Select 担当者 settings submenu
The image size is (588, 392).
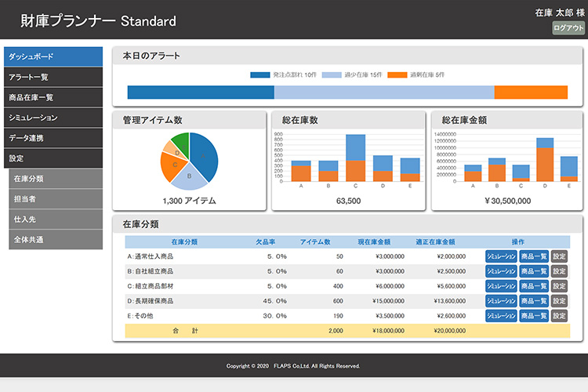coord(56,199)
